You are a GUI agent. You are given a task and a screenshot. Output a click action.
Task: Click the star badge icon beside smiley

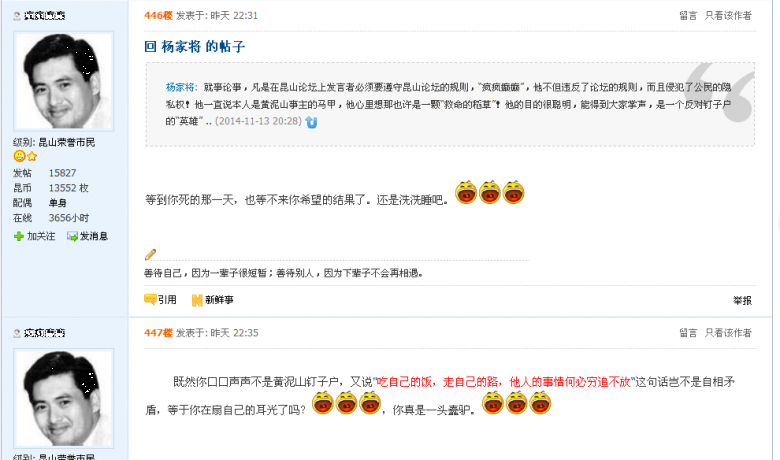pyautogui.click(x=32, y=157)
